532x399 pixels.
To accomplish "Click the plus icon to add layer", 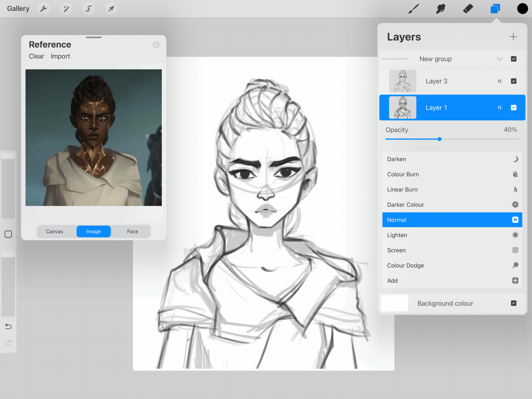I will click(513, 37).
